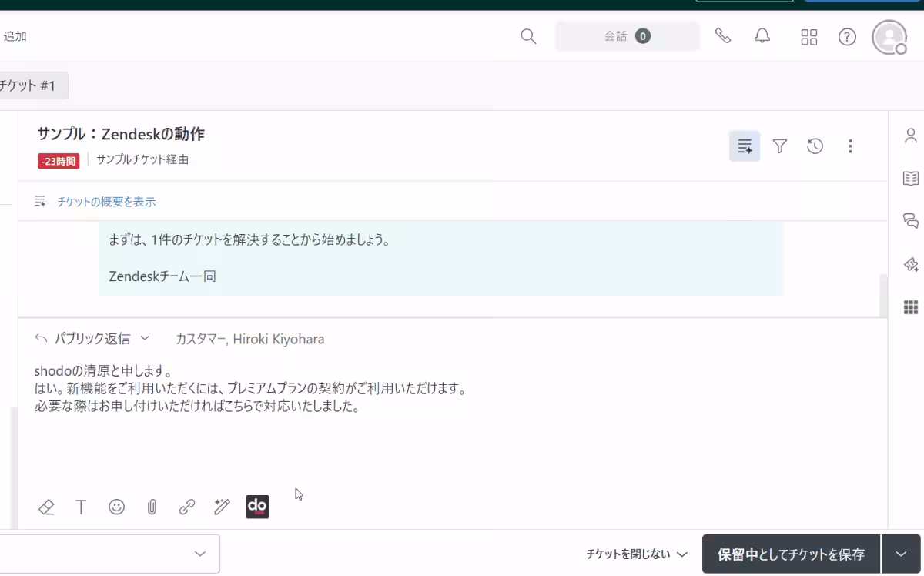Expand the パブリック返信 reply type dropdown
The width and height of the screenshot is (924, 576).
click(145, 338)
